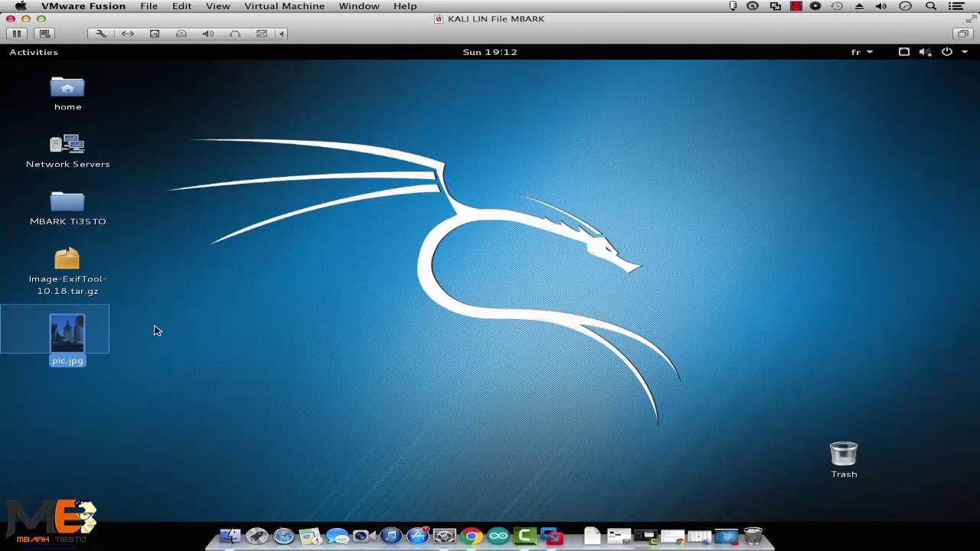Viewport: 980px width, 551px height.
Task: Open the clock showing Sun 19:12
Action: [490, 52]
